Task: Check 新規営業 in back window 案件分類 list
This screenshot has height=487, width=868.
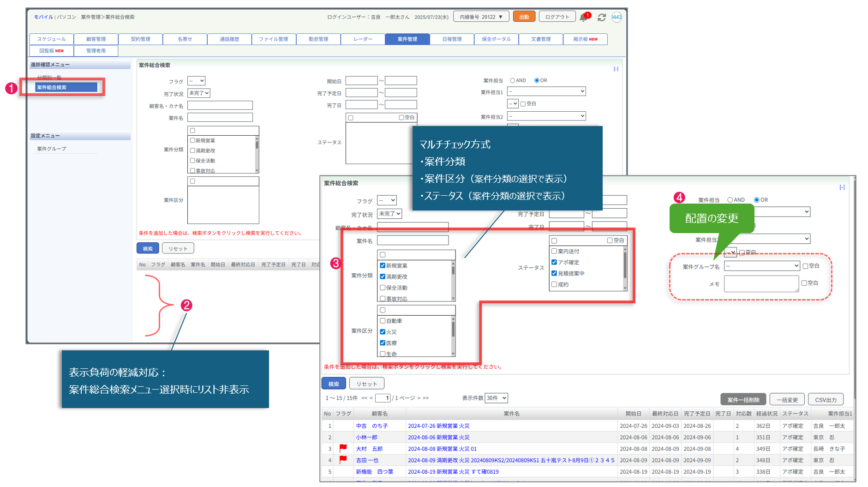Action: tap(192, 140)
